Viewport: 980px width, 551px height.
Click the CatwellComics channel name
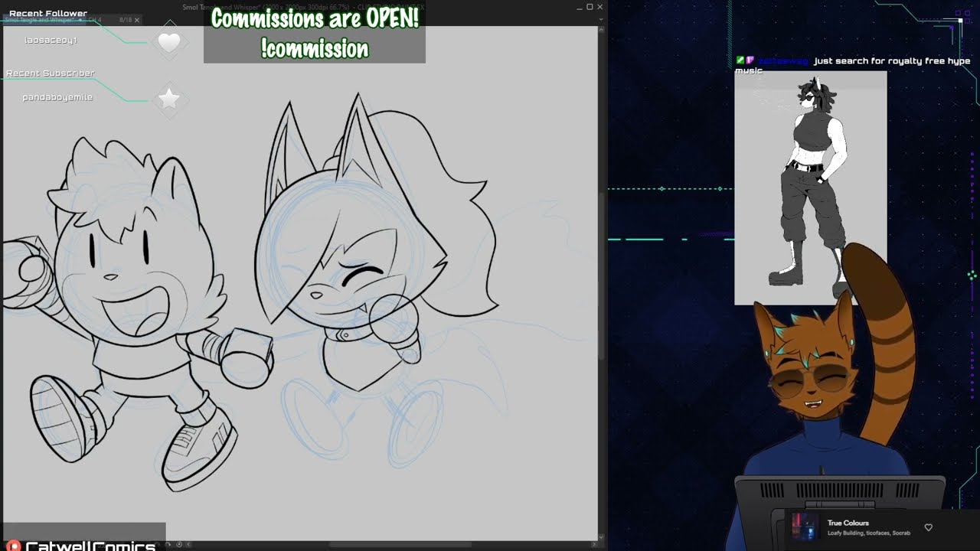coord(90,546)
